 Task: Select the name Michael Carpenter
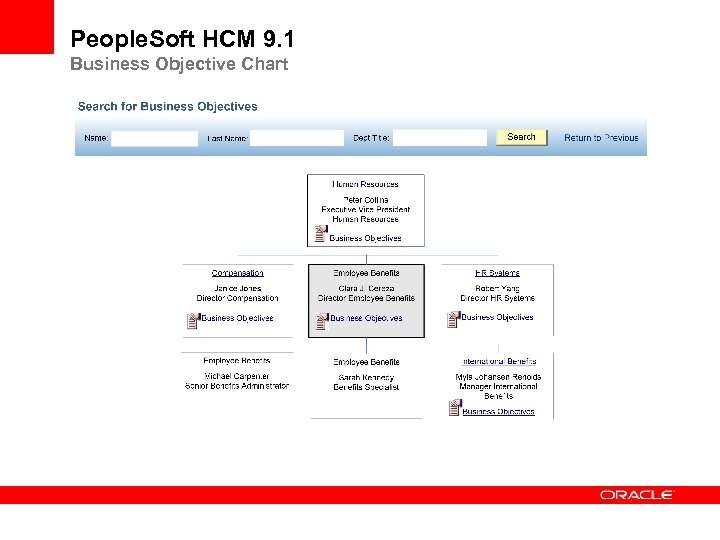[x=236, y=376]
